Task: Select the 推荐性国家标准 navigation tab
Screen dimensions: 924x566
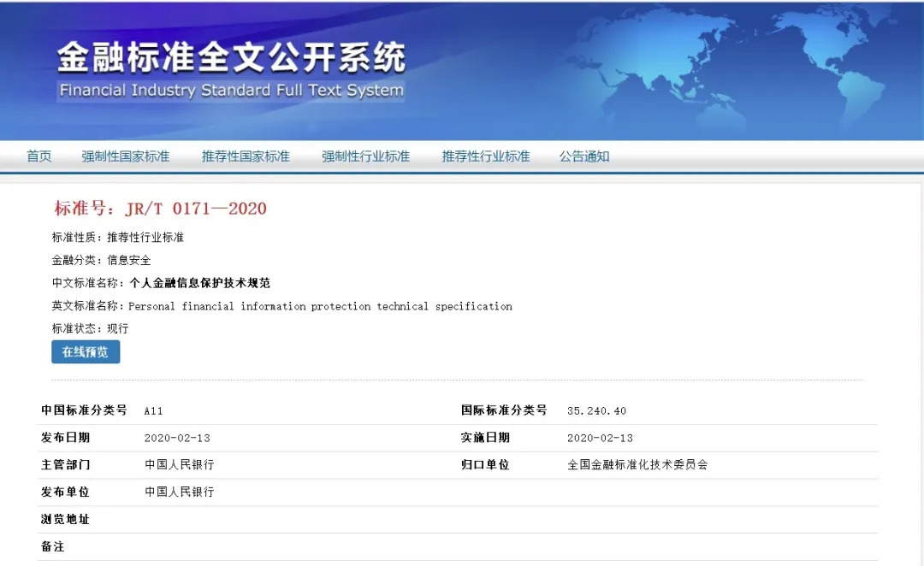Action: click(x=246, y=156)
